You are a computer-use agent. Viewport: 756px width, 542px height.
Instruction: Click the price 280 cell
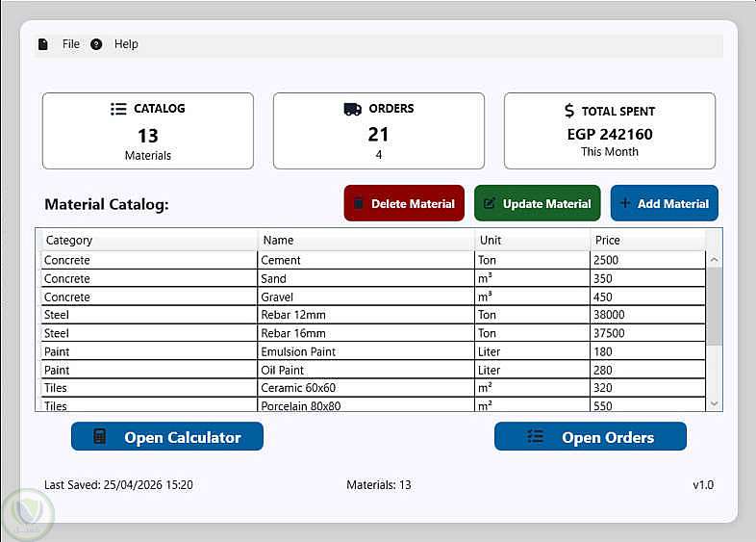[x=647, y=370]
